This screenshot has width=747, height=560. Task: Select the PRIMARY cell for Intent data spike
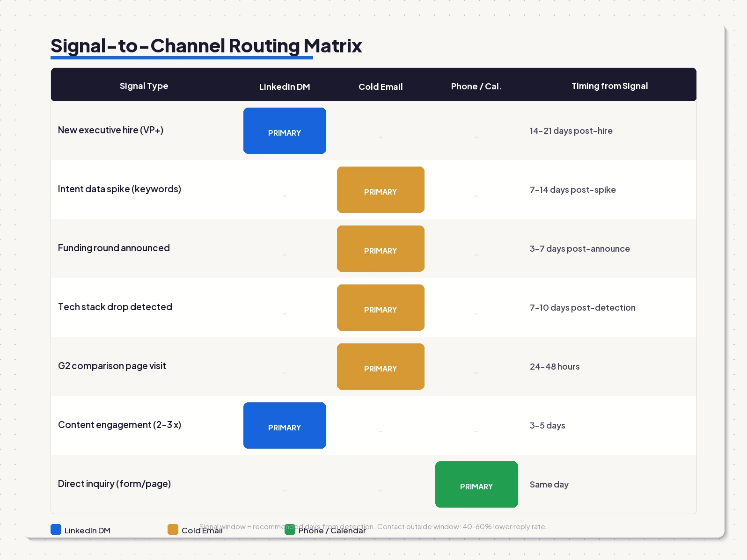point(381,189)
